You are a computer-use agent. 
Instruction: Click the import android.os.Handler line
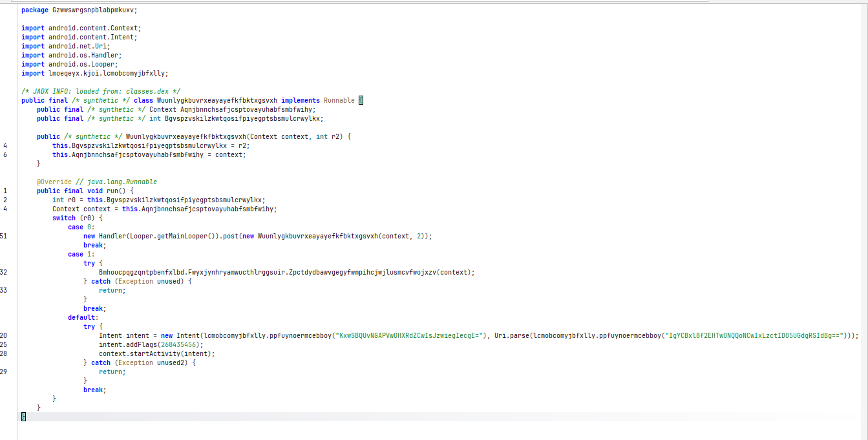coord(71,55)
